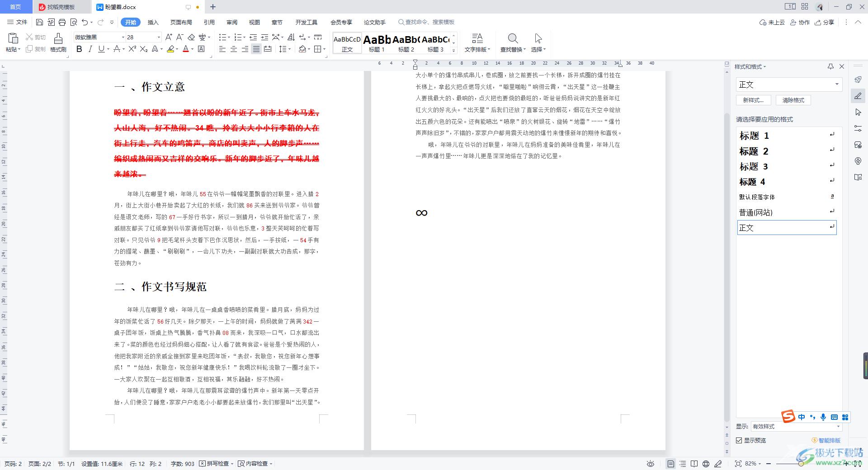Align paragraph left with the left-align icon
Screen dimensions: 868x470
(x=222, y=49)
